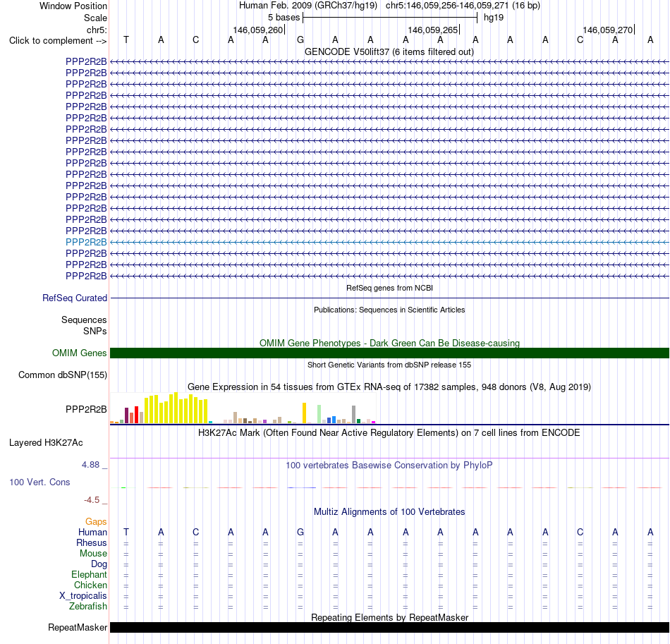Click the orange Gaps label
The height and width of the screenshot is (644, 670).
point(96,521)
